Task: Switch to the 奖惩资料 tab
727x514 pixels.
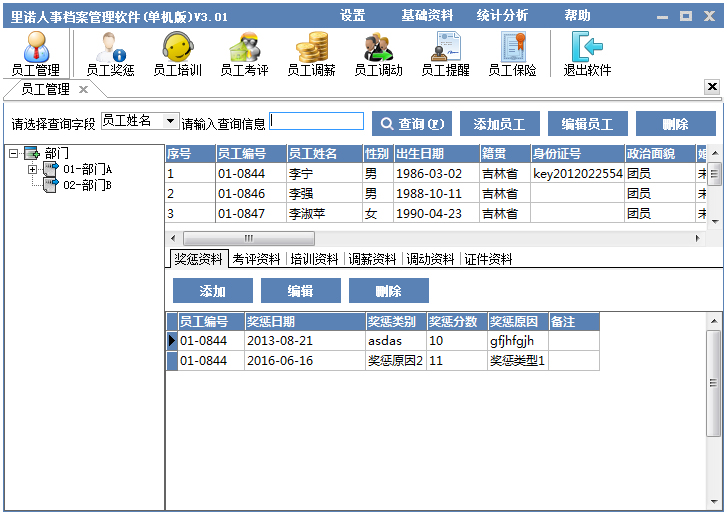Action: [x=198, y=259]
